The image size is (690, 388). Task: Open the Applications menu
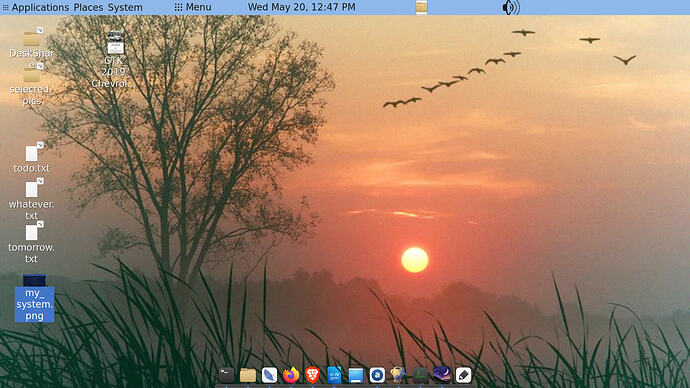coord(40,7)
